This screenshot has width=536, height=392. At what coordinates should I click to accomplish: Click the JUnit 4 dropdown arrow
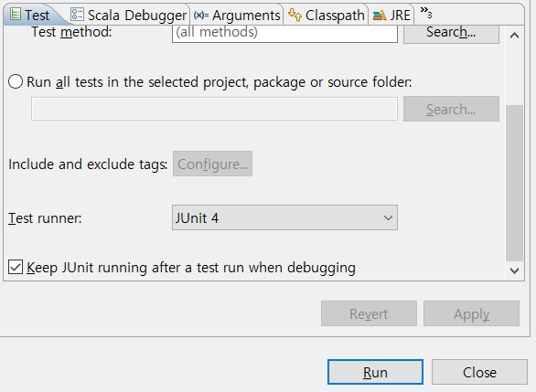coord(388,217)
